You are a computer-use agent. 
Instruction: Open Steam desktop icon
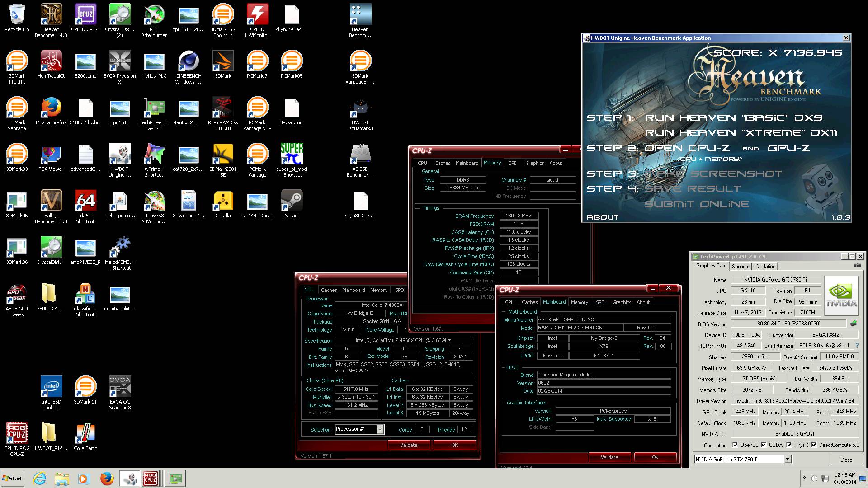point(292,204)
